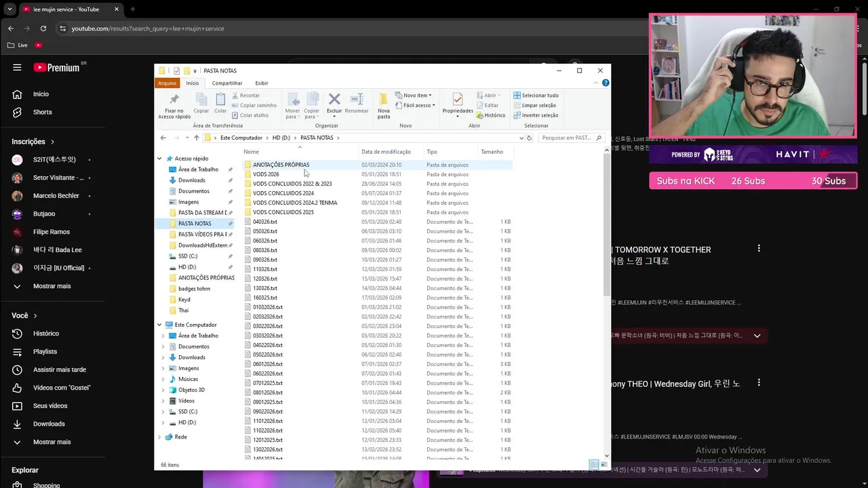Image resolution: width=868 pixels, height=488 pixels.
Task: Open the Live bookmark in bookmarks bar
Action: click(x=18, y=45)
